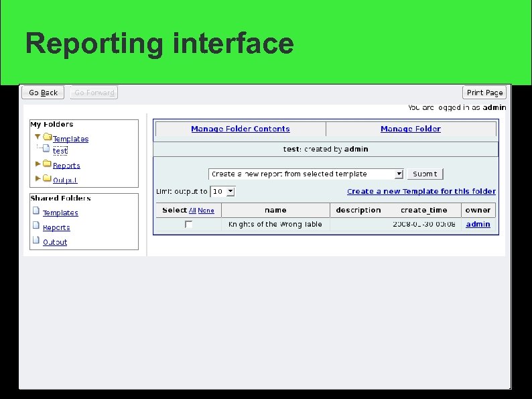This screenshot has width=532, height=399.
Task: Collapse the Templates folder triangle in My Folders
Action: pyautogui.click(x=38, y=137)
